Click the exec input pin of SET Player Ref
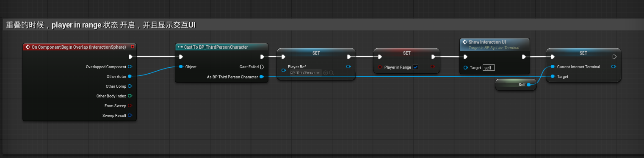This screenshot has height=158, width=644. (x=283, y=57)
